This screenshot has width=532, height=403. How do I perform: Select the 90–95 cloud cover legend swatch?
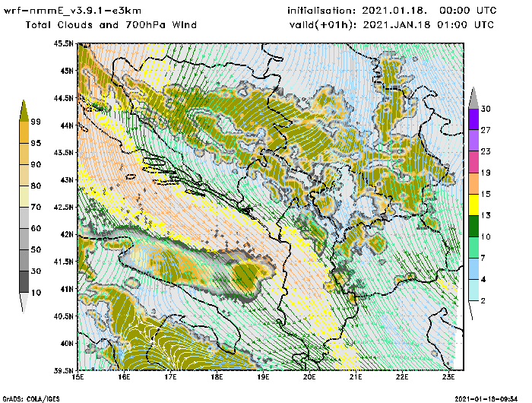click(24, 154)
